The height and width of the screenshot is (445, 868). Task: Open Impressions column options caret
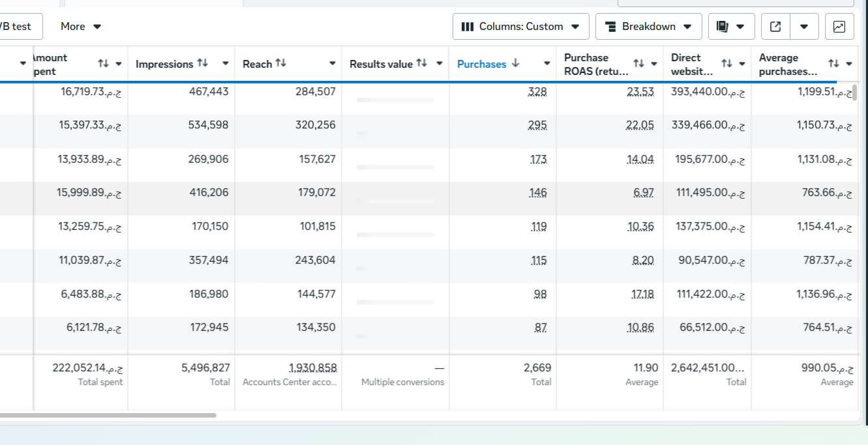225,64
